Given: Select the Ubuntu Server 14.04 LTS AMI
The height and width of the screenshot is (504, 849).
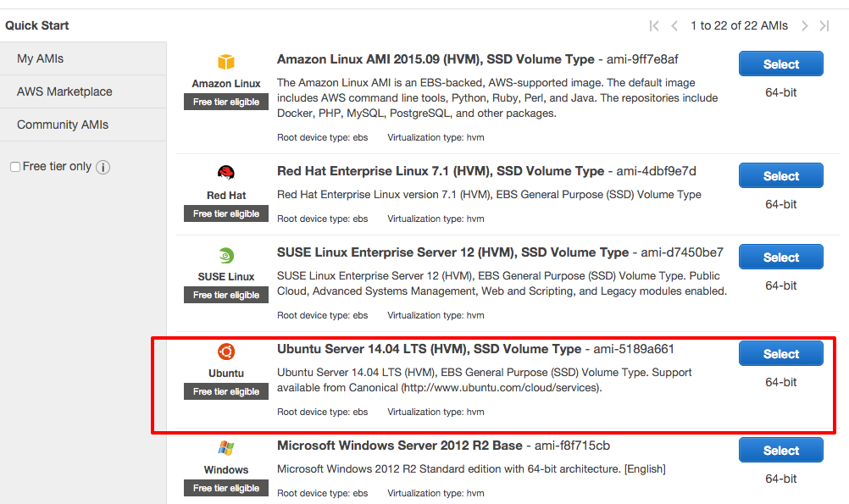Looking at the screenshot, I should tap(780, 353).
